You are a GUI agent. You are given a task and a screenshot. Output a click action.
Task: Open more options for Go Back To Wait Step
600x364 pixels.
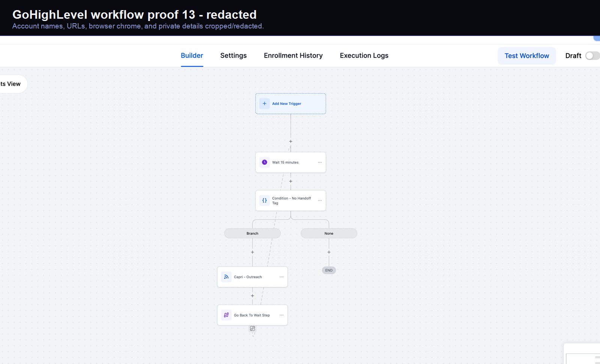coord(282,315)
